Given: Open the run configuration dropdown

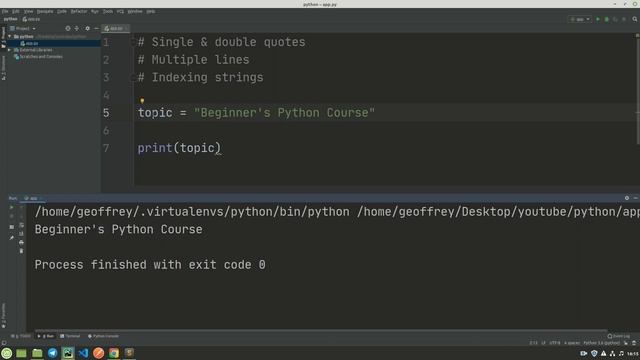Looking at the screenshot, I should tap(580, 19).
